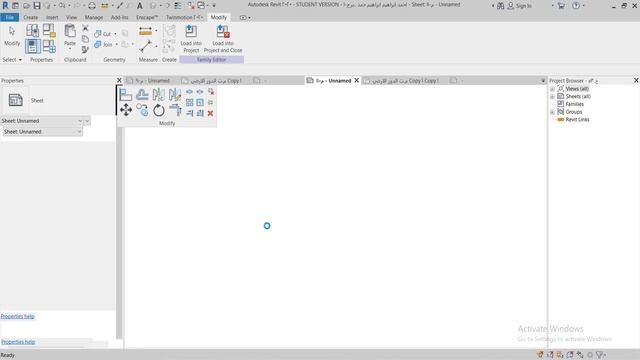Viewport: 640px width, 360px height.
Task: Click the help question mark icon
Action: point(576,6)
